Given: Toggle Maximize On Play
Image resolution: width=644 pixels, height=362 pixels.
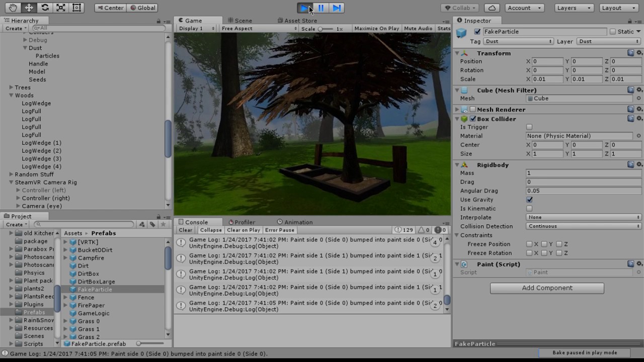Looking at the screenshot, I should click(376, 29).
